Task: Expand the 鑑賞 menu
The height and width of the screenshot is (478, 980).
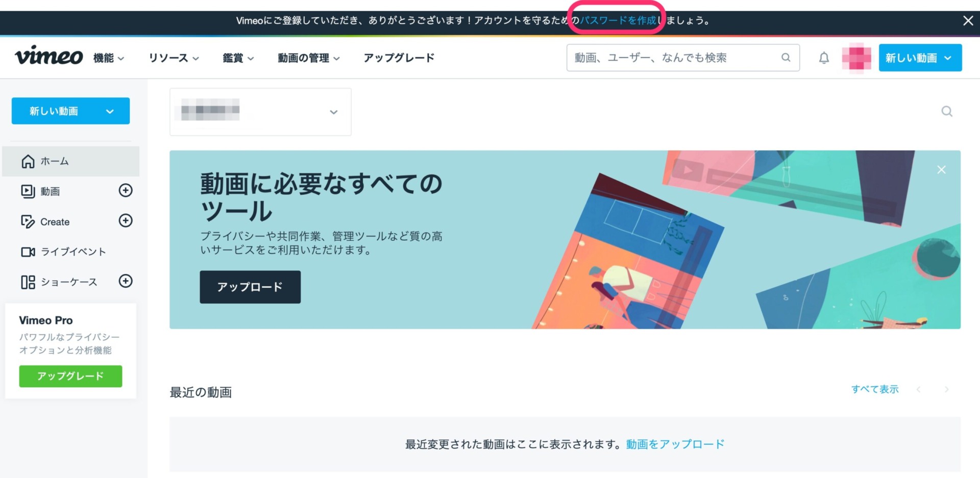Action: click(238, 58)
